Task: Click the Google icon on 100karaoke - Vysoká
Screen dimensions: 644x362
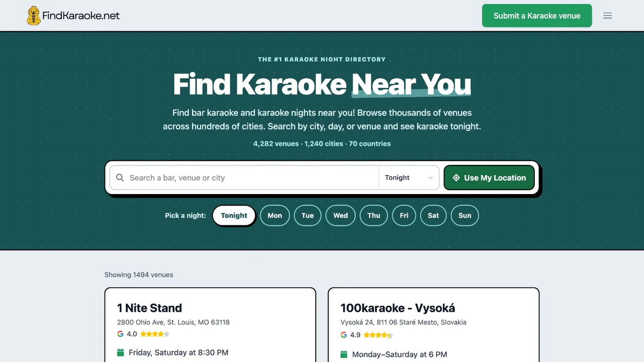Action: (344, 335)
